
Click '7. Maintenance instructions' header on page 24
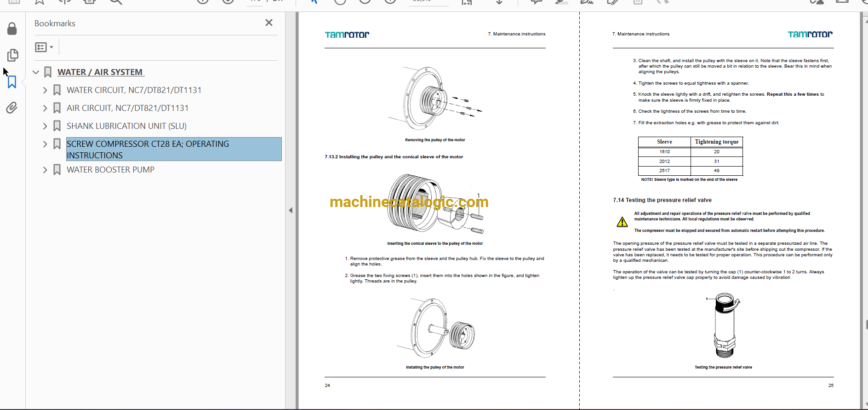(517, 34)
